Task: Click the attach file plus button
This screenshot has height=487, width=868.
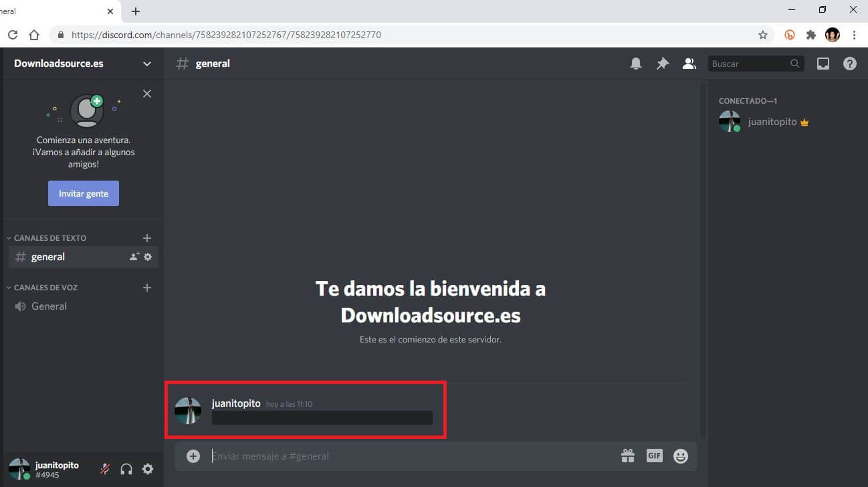Action: (193, 456)
